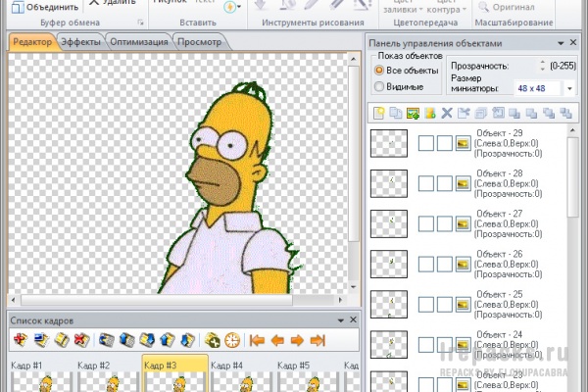This screenshot has width=588, height=392.
Task: Click the Объединить button
Action: [45, 7]
